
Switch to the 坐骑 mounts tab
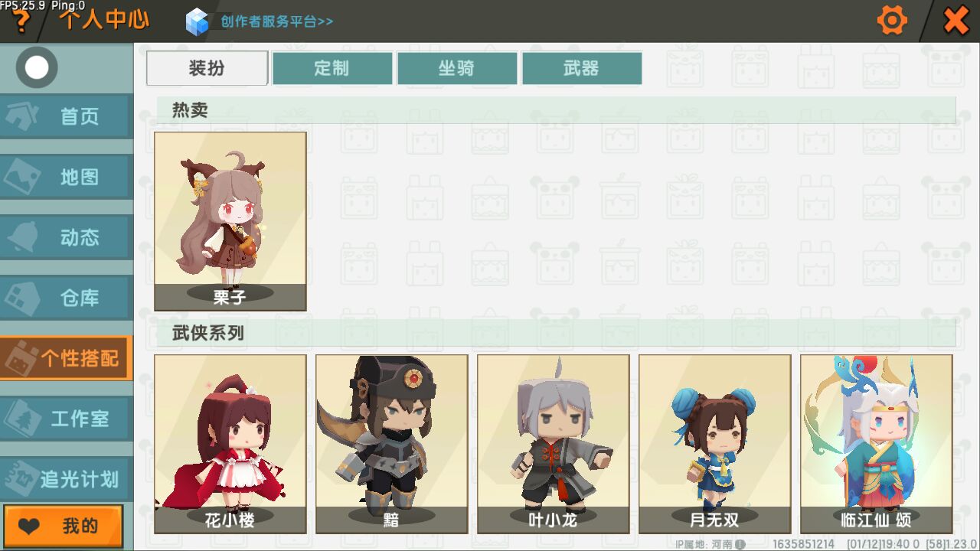[456, 68]
